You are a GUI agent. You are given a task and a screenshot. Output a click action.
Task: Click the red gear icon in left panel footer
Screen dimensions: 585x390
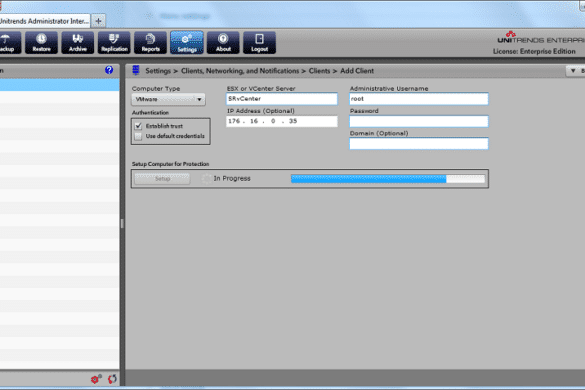(x=96, y=379)
